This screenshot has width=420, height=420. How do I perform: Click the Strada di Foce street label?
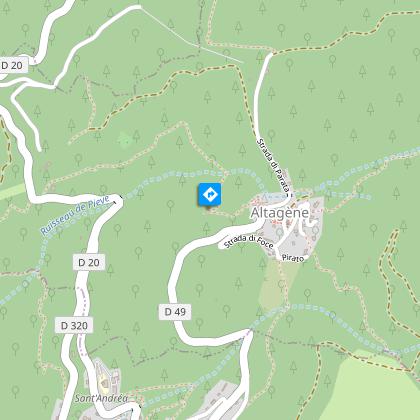point(249,241)
